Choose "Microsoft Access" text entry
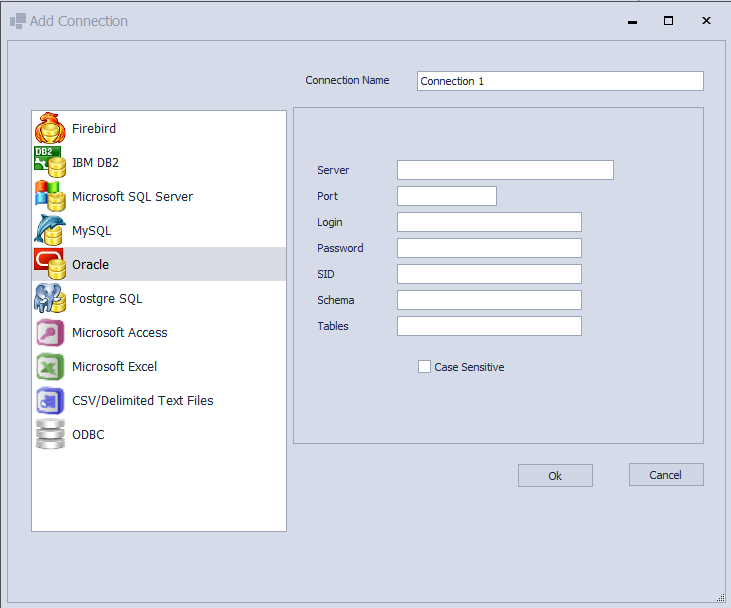 pos(120,333)
